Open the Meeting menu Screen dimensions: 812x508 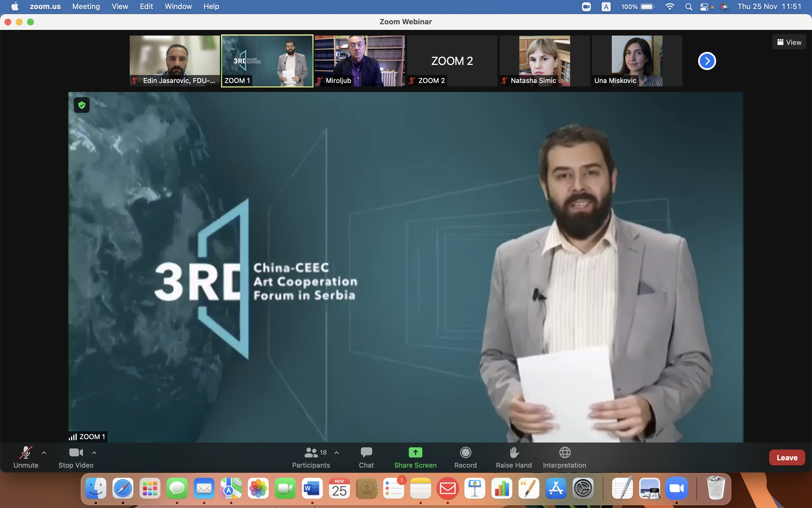coord(86,6)
